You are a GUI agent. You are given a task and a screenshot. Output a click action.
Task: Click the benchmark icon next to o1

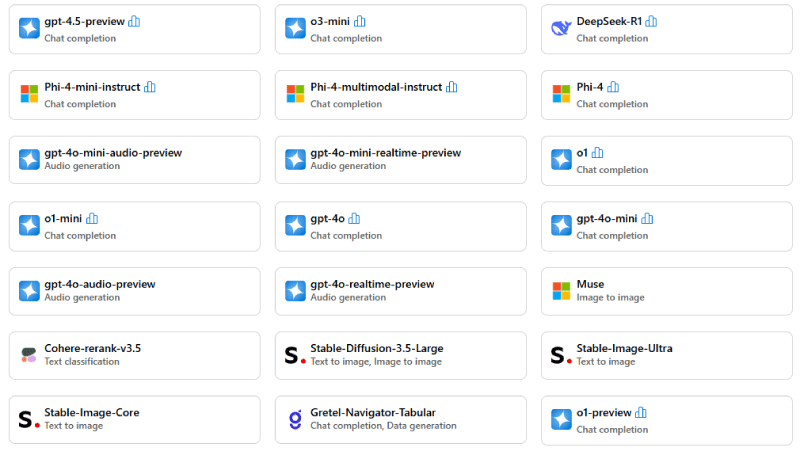click(x=597, y=153)
